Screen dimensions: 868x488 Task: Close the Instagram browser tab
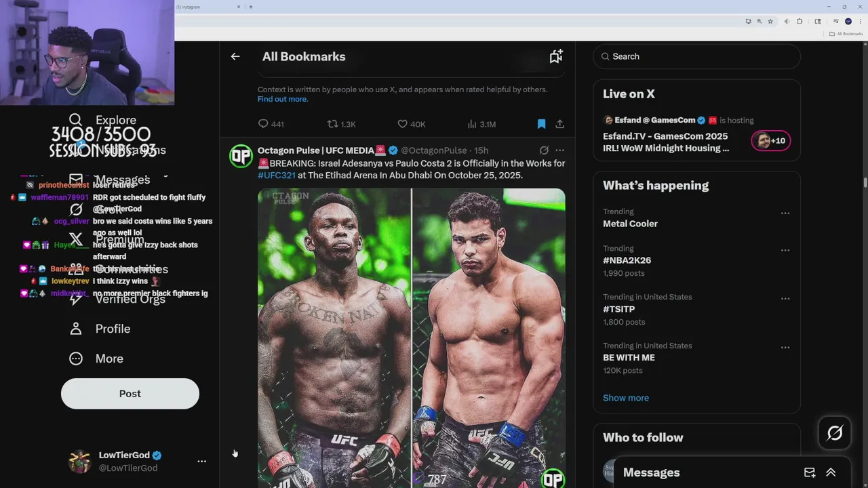click(x=239, y=7)
